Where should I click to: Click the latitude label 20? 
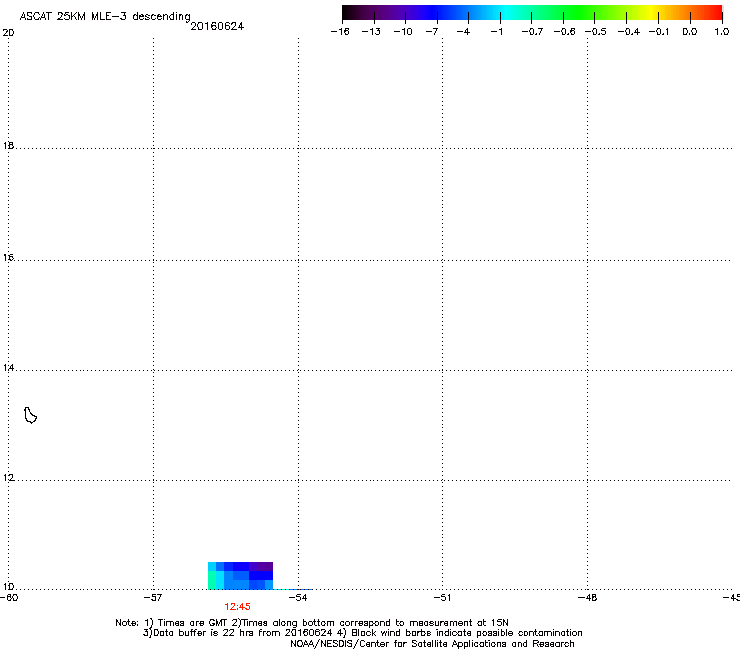(8, 33)
